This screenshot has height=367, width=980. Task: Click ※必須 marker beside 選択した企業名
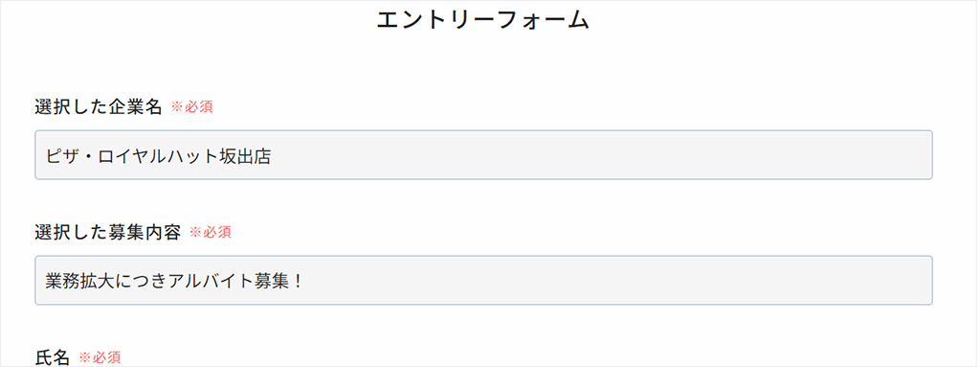click(x=191, y=107)
